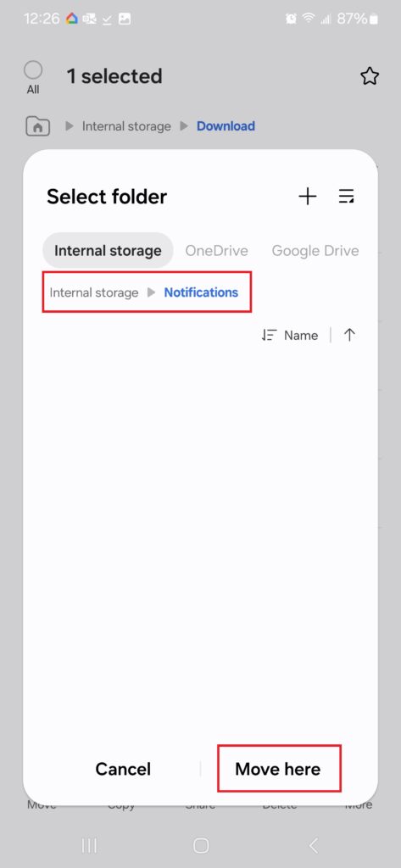Tap the Android back navigation button

point(313,845)
